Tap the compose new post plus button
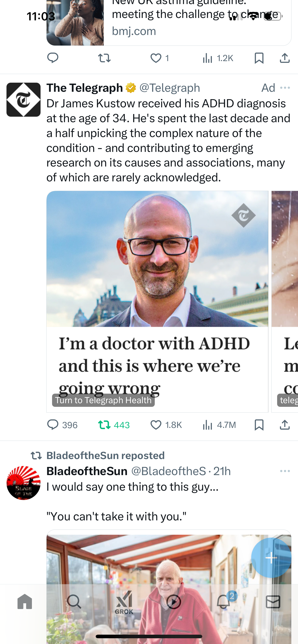 tap(271, 558)
